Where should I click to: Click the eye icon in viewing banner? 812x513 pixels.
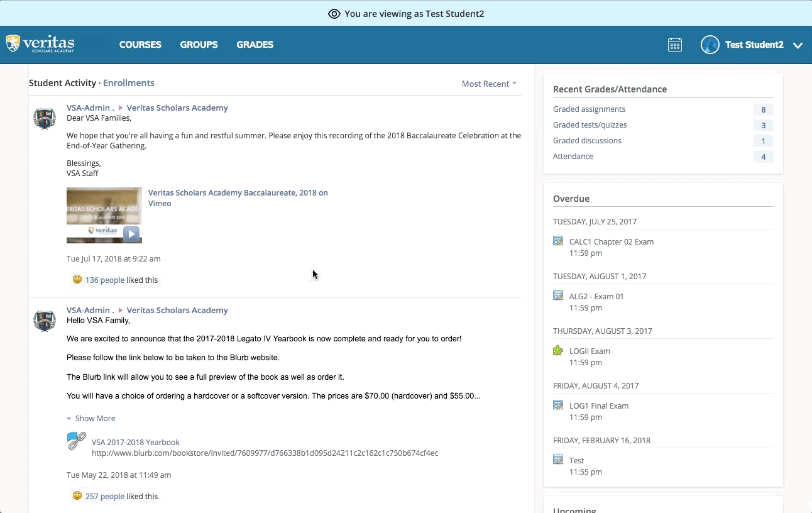pos(334,14)
